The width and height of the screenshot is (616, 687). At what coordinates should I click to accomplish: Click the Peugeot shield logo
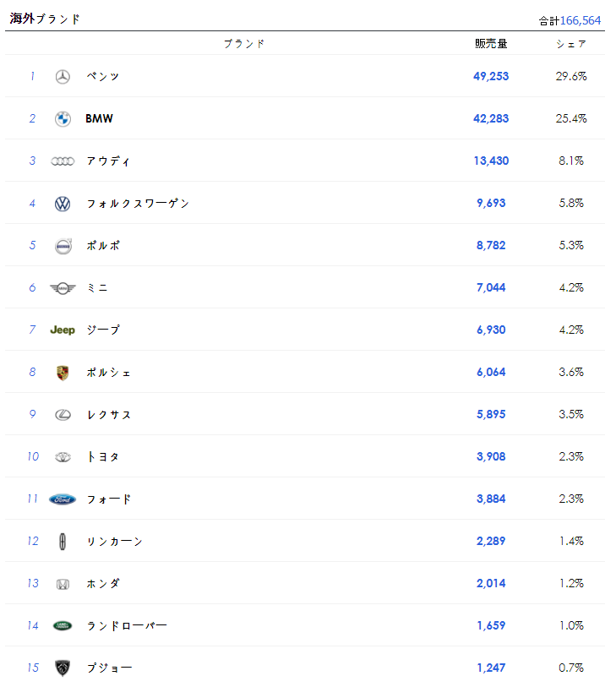pyautogui.click(x=63, y=668)
